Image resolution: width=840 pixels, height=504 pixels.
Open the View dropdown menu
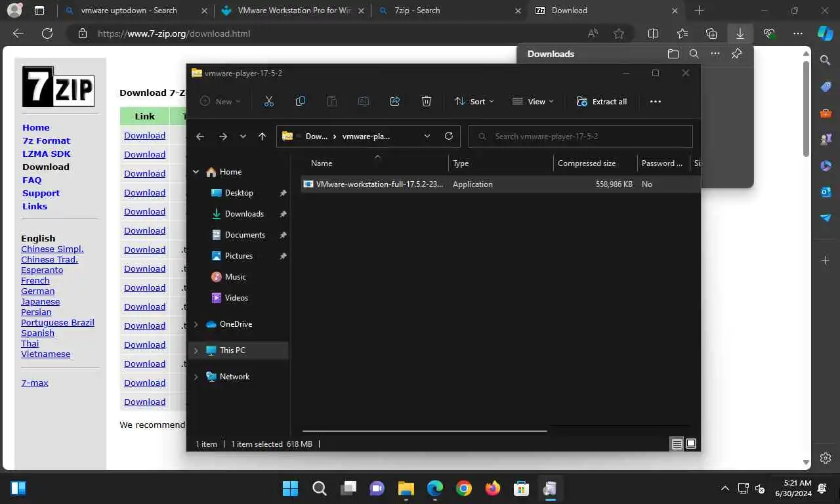[x=533, y=101]
